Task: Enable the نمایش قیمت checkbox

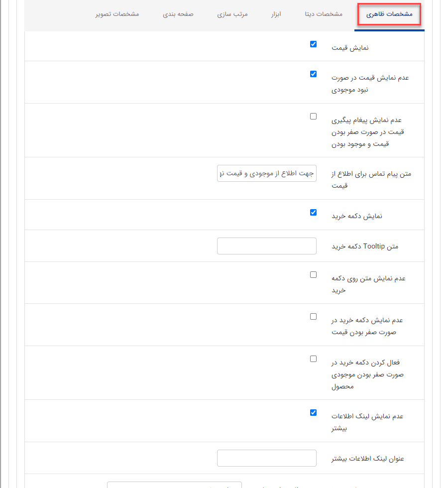Action: point(313,44)
